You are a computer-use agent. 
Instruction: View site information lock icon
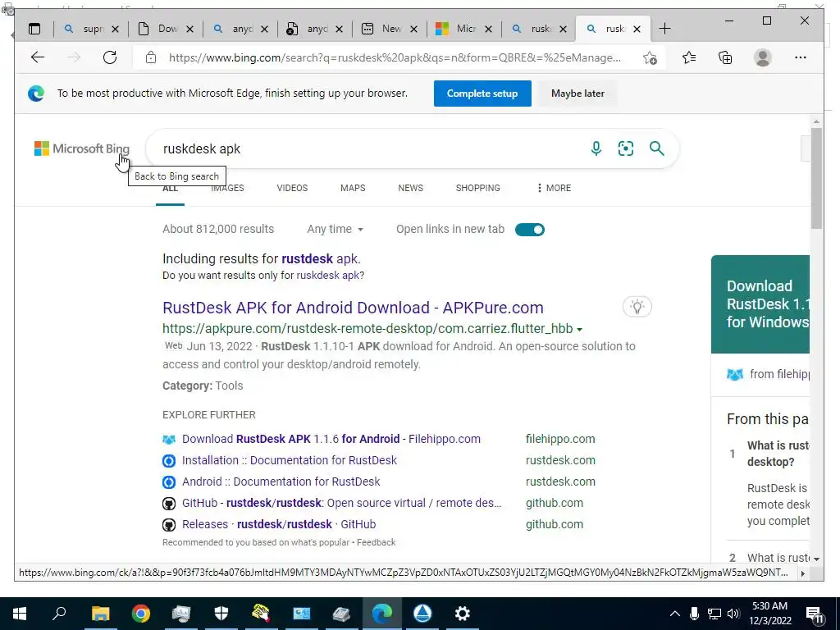151,57
